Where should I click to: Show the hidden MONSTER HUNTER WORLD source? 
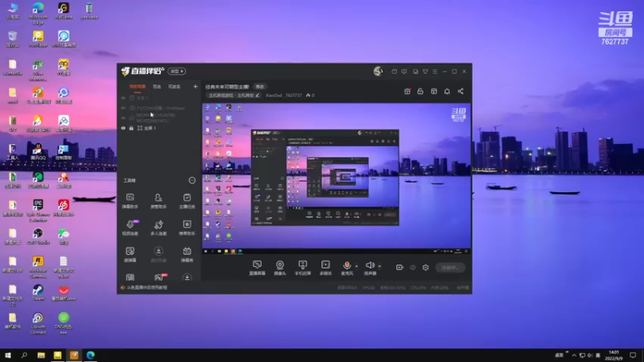(x=123, y=117)
